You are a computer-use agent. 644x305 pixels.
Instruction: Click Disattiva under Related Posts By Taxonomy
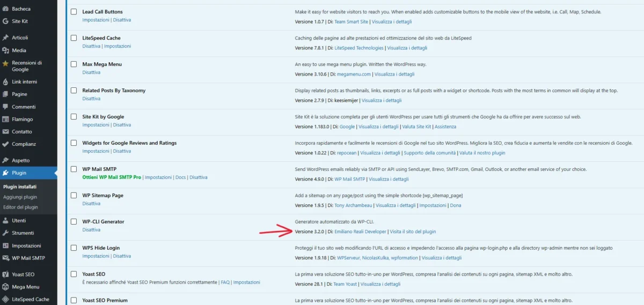point(91,98)
